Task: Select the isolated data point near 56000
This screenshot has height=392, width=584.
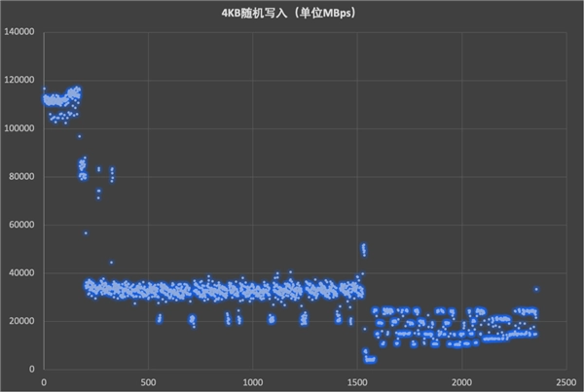Action: coord(86,233)
